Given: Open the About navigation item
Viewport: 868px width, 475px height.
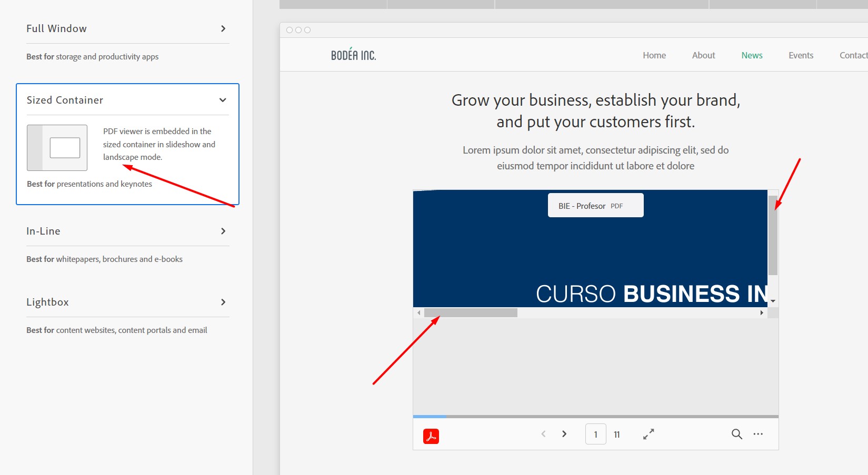Looking at the screenshot, I should (703, 55).
